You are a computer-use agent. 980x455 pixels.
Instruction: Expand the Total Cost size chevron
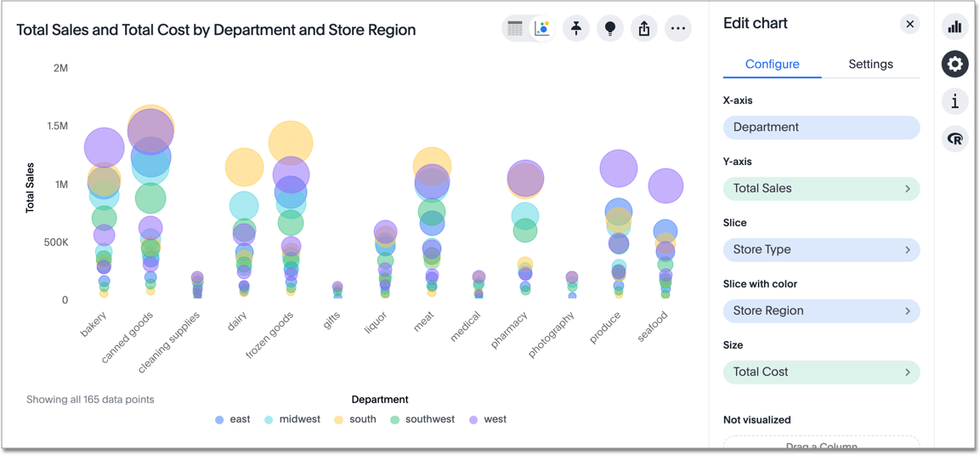click(x=907, y=373)
